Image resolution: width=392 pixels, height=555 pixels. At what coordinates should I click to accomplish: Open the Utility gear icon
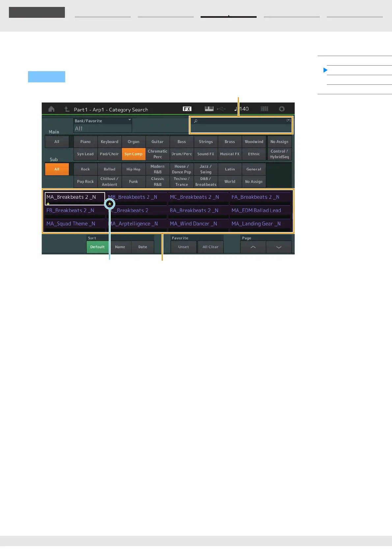point(282,109)
